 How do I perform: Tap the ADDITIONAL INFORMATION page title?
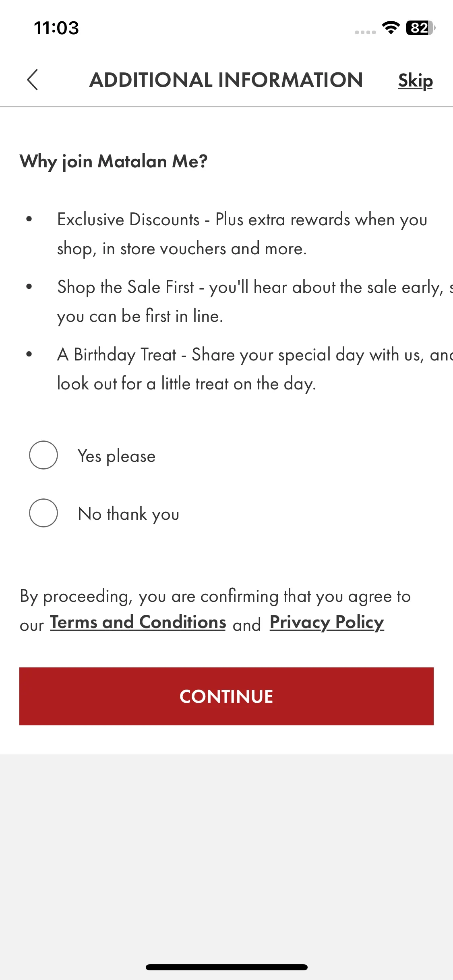(x=226, y=80)
